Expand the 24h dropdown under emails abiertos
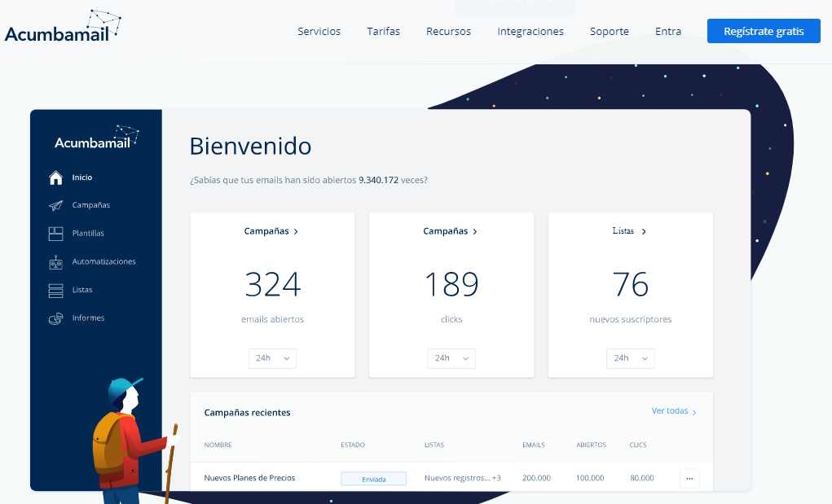 (x=272, y=358)
